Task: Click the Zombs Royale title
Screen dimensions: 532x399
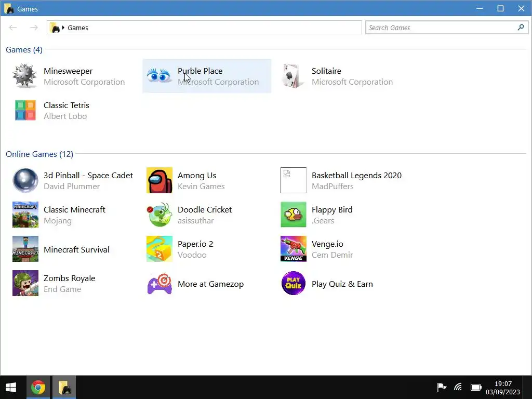Action: pyautogui.click(x=69, y=278)
